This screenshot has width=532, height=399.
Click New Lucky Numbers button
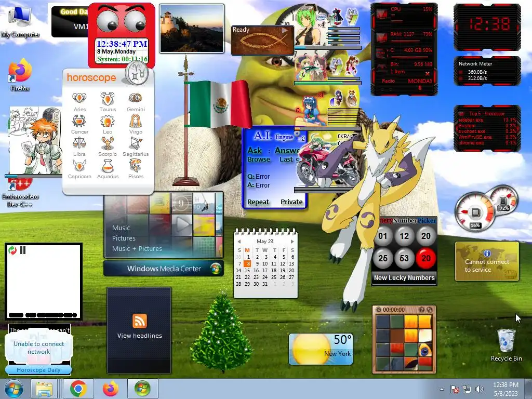click(x=404, y=278)
